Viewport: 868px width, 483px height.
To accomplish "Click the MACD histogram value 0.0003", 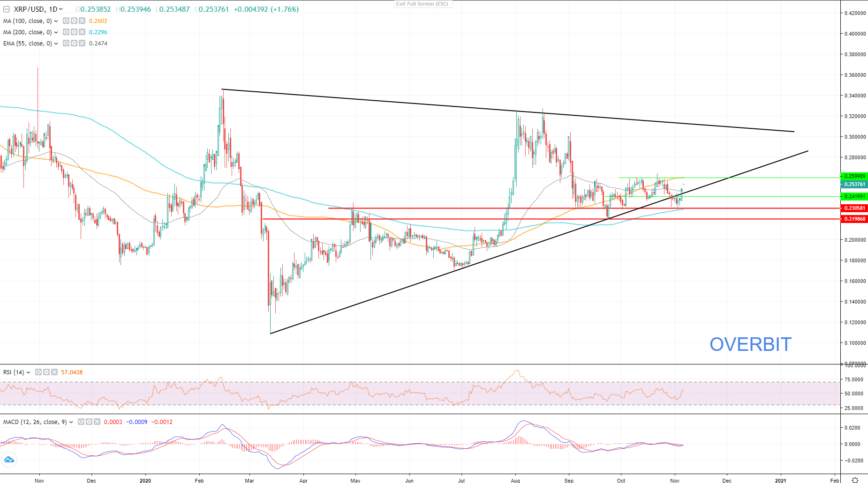I will 113,422.
